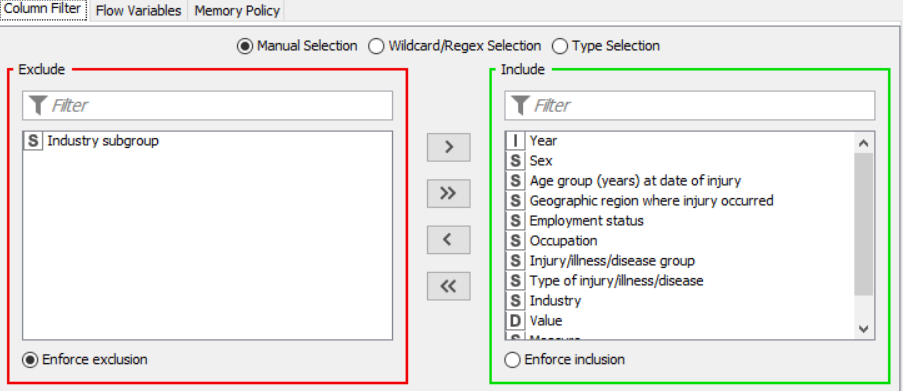
Task: Open the Memory Policy tab
Action: [237, 10]
